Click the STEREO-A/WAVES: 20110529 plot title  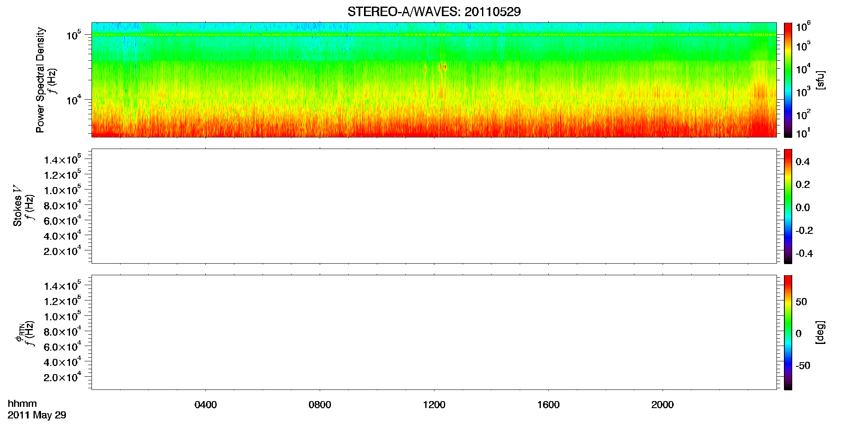(x=434, y=12)
